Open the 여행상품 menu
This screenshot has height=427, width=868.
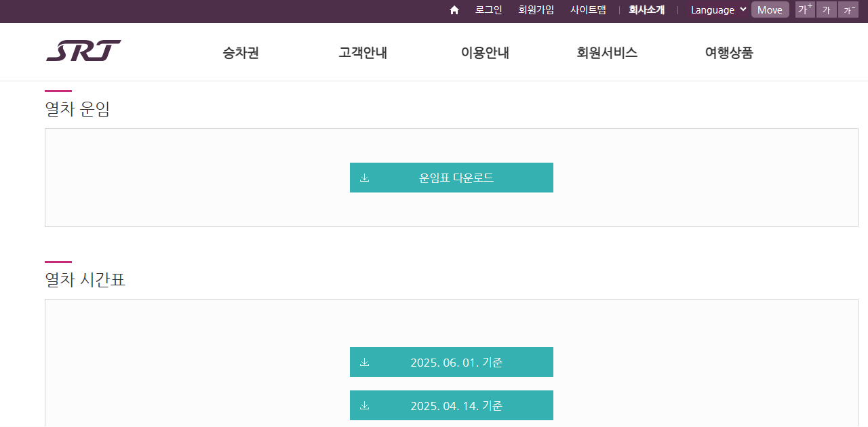[x=728, y=52]
